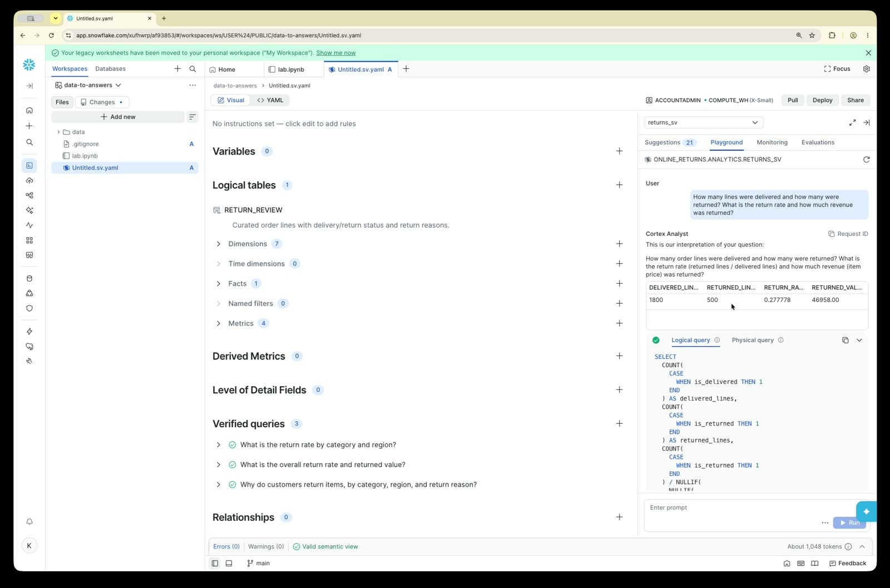This screenshot has height=588, width=890.
Task: Enable Focus mode
Action: pos(837,69)
